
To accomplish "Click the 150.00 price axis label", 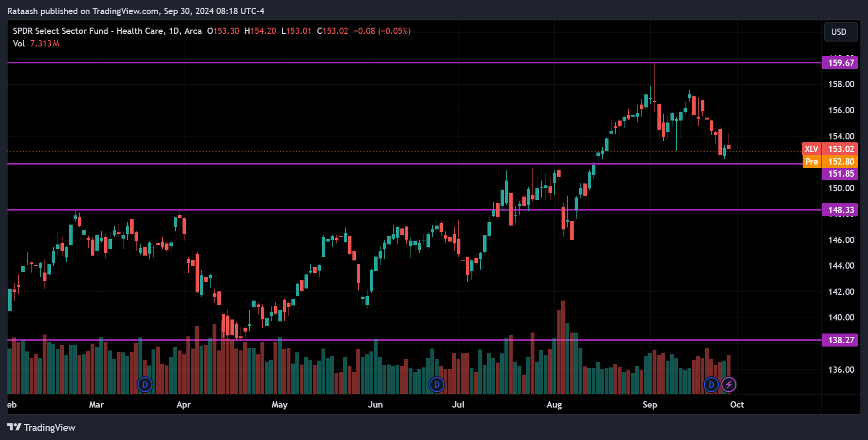I will pyautogui.click(x=841, y=188).
